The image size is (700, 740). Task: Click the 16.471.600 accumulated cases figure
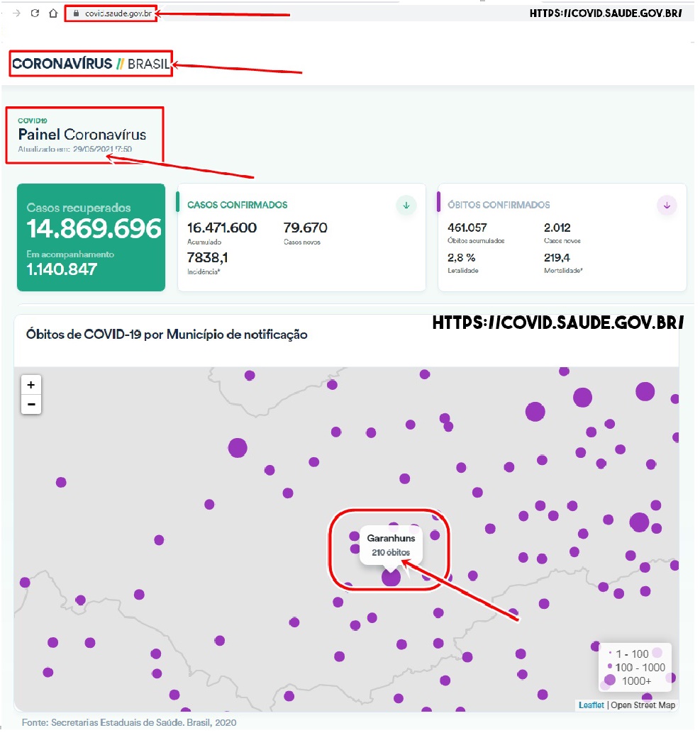coord(222,228)
